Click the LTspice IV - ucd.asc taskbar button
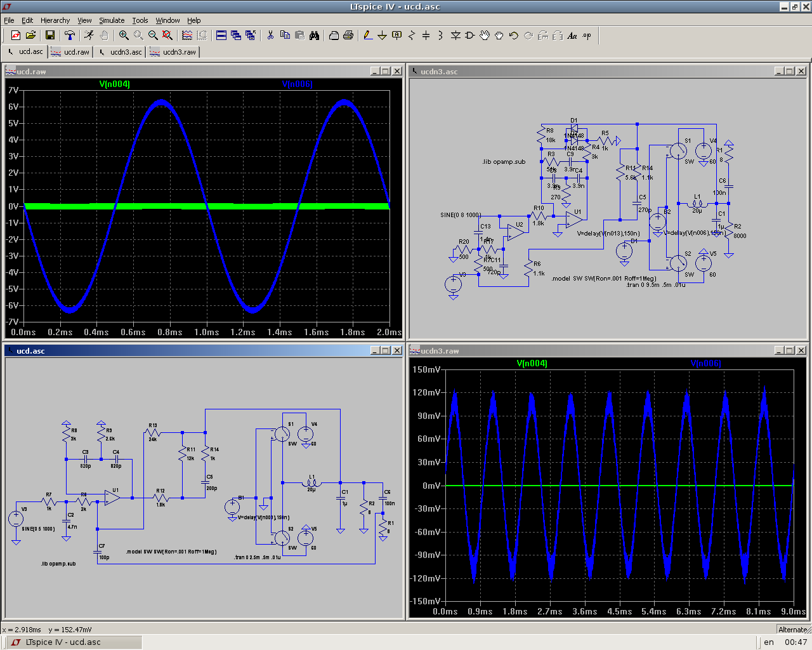This screenshot has width=812, height=650. pyautogui.click(x=72, y=642)
